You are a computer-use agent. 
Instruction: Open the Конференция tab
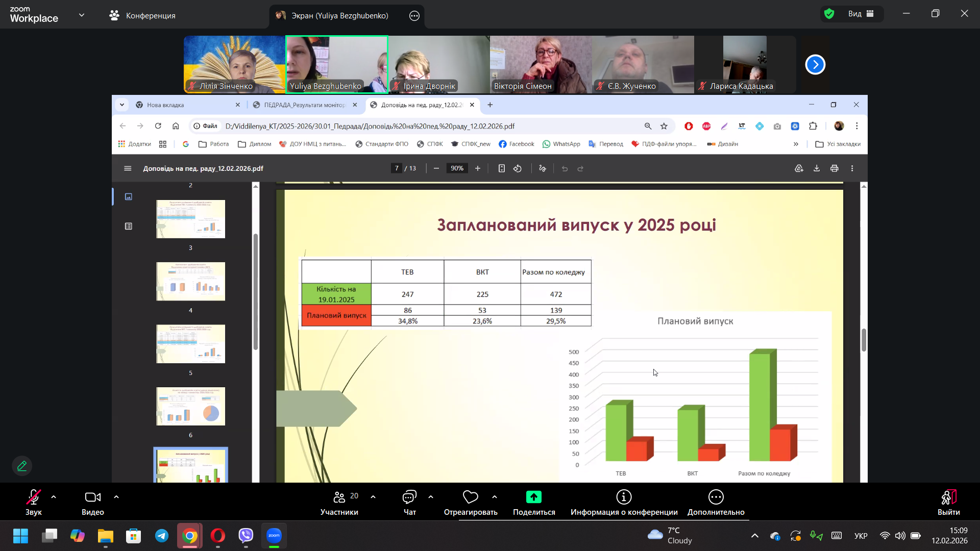tap(142, 16)
